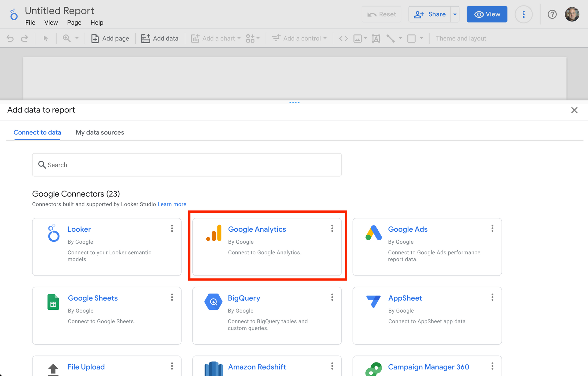Select the Google Analytics connector
The image size is (588, 376).
pyautogui.click(x=267, y=247)
